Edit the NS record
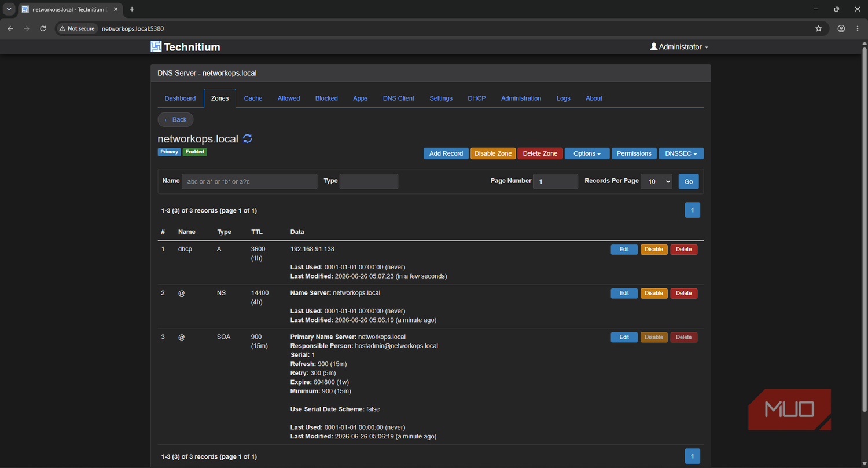Screen dimensions: 868x468 [x=624, y=294]
